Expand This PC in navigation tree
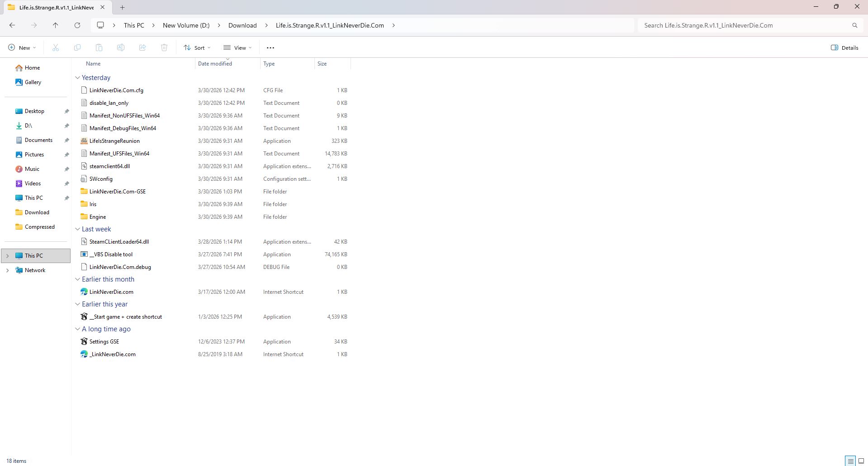The width and height of the screenshot is (868, 466). click(x=7, y=256)
